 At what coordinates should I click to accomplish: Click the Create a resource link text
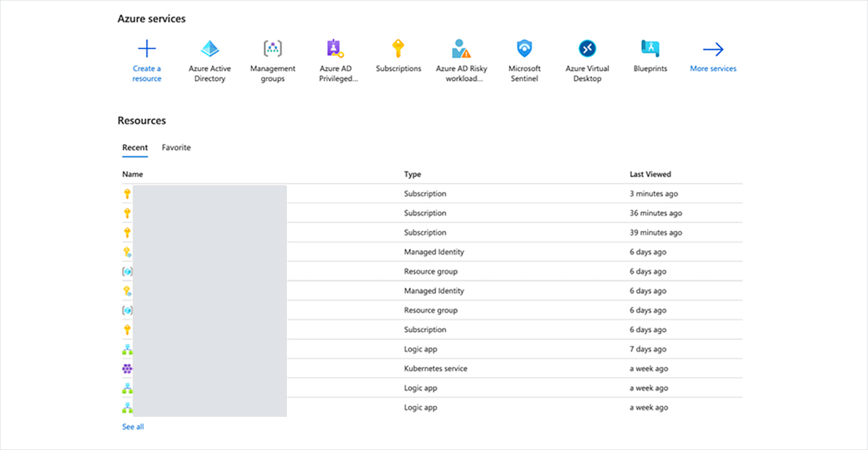(x=147, y=74)
